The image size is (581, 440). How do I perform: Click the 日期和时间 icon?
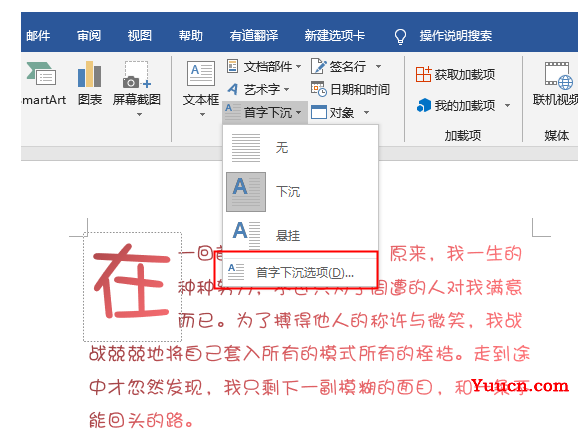click(x=319, y=89)
